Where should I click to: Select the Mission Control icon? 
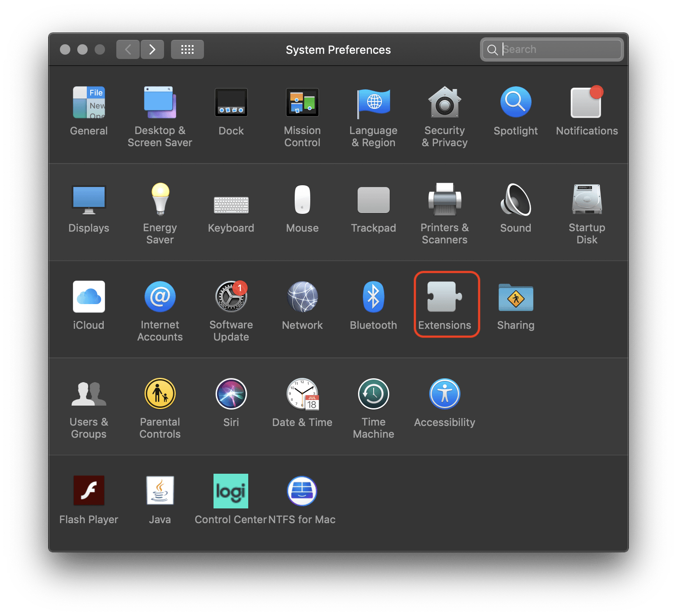(302, 103)
